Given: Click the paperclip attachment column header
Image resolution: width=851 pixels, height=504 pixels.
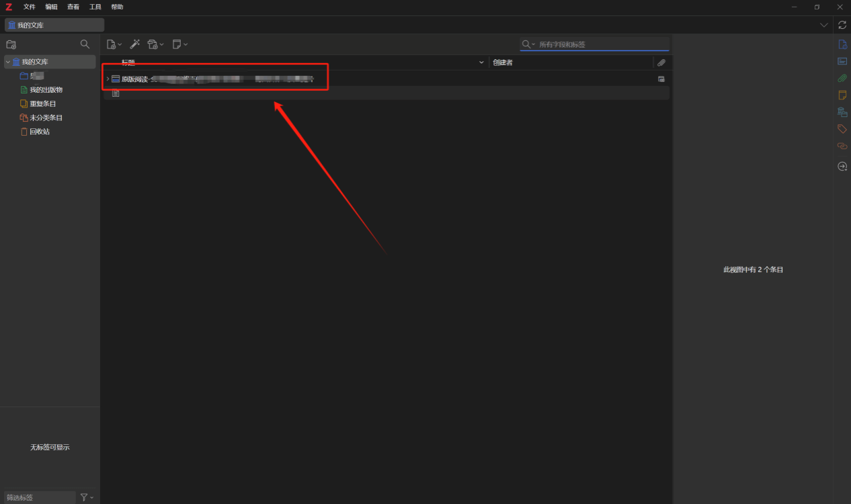Looking at the screenshot, I should point(661,62).
